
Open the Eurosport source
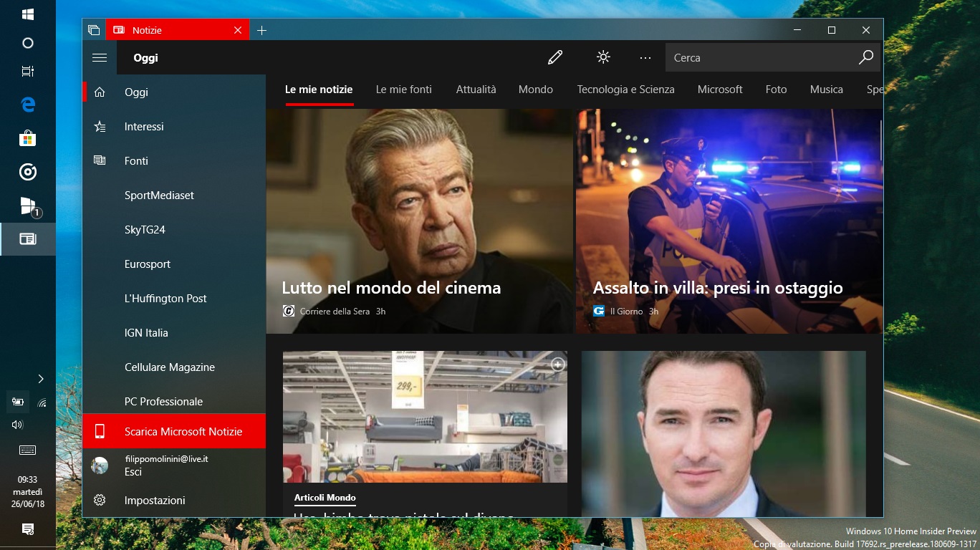(x=174, y=264)
